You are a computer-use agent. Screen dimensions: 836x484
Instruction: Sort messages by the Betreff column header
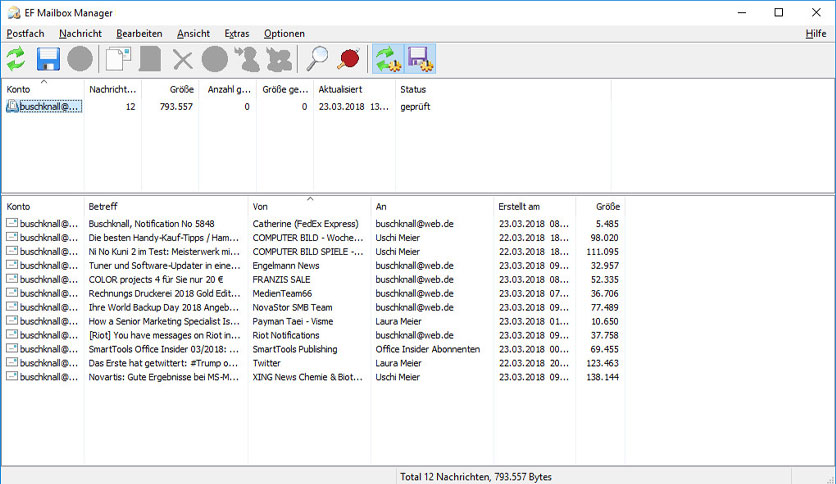165,206
